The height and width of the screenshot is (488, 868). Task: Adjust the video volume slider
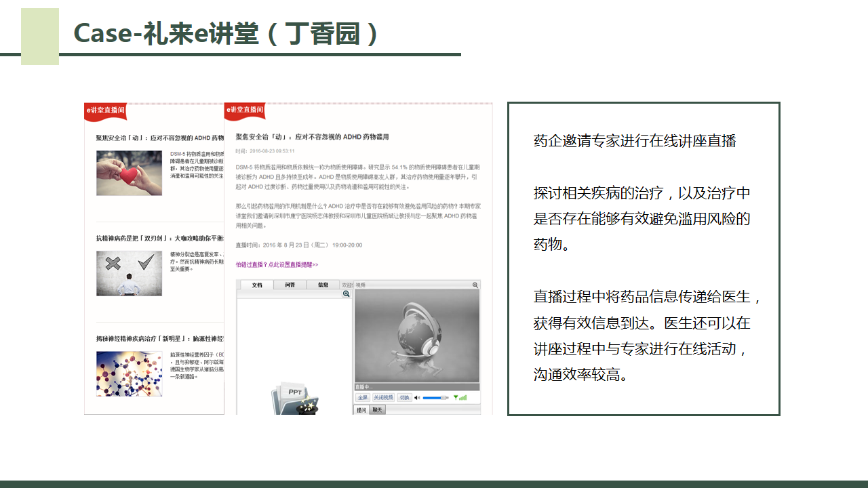tap(435, 398)
